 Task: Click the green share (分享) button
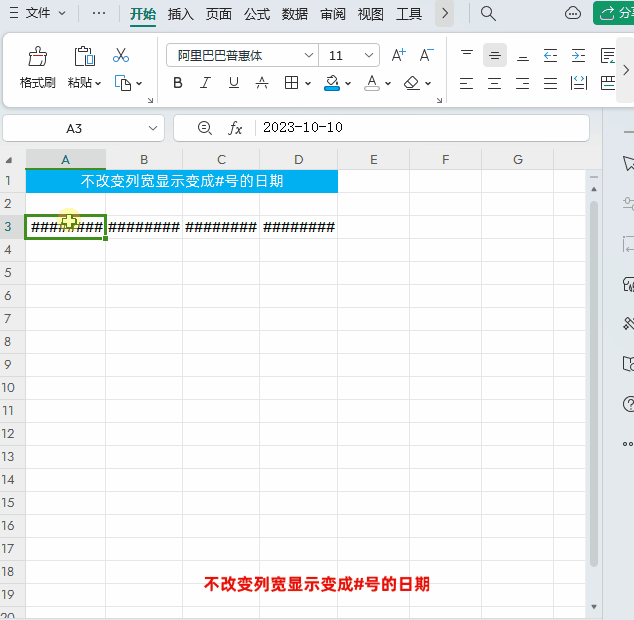click(x=613, y=13)
